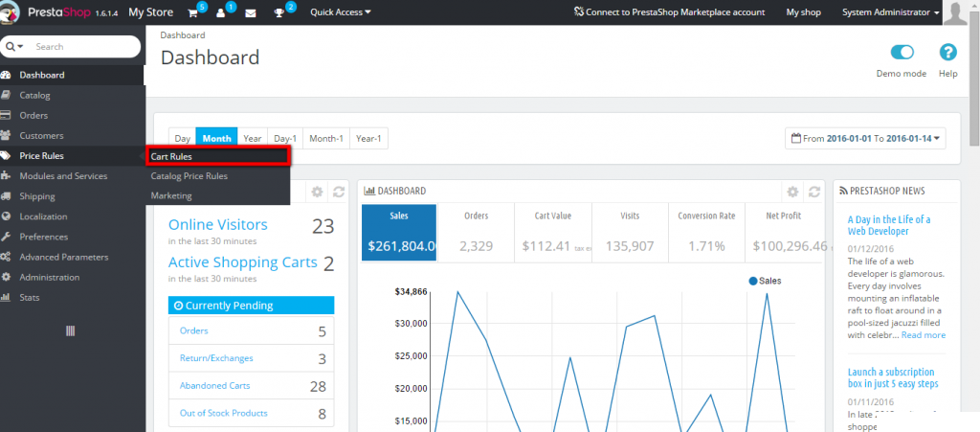Open the Stats menu label
The width and height of the screenshot is (980, 432).
[30, 298]
